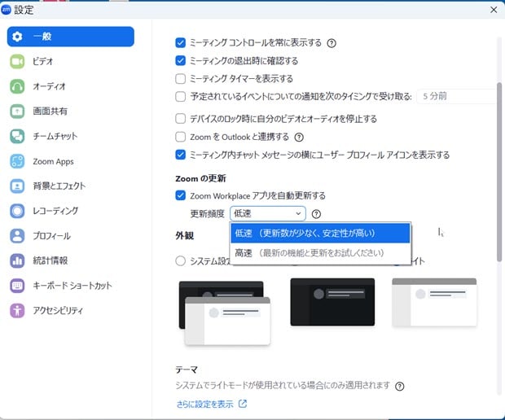This screenshot has height=420, width=505.
Task: Click the オーディオ headphone icon
Action: click(18, 86)
